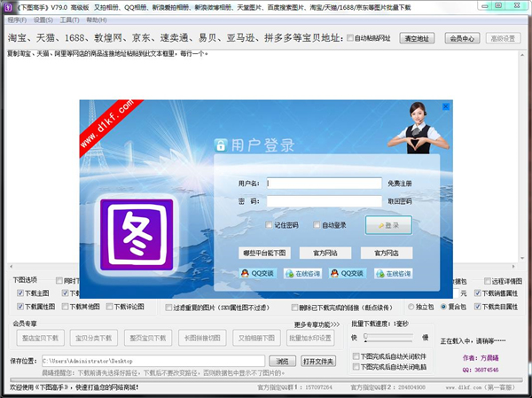The image size is (532, 398).
Task: Click the 长图拼接切图 button
Action: [202, 338]
